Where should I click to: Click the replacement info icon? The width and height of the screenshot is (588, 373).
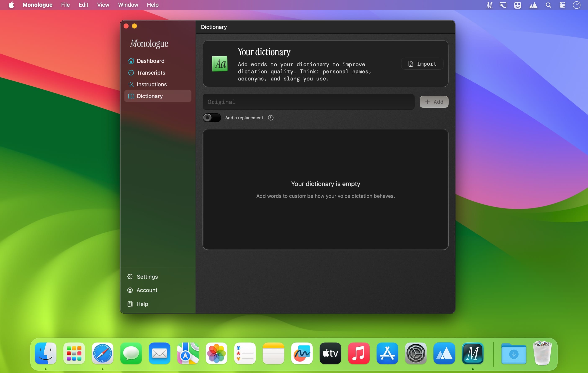coord(271,118)
